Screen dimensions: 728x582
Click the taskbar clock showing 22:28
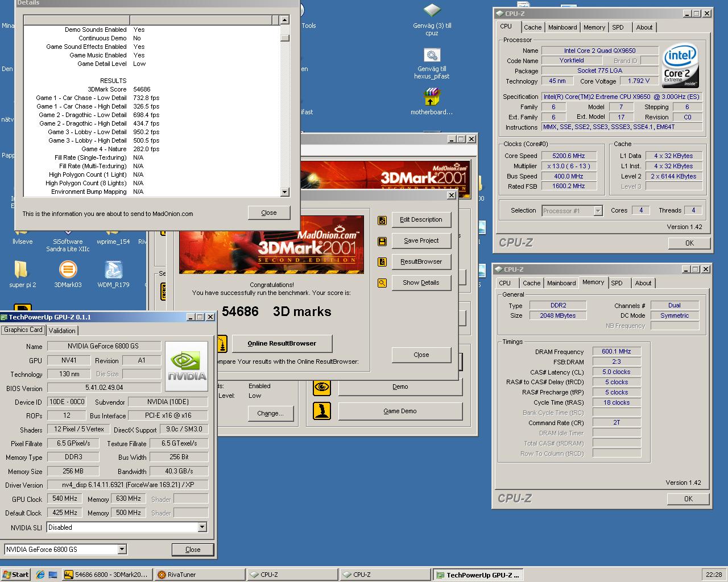[x=713, y=575]
